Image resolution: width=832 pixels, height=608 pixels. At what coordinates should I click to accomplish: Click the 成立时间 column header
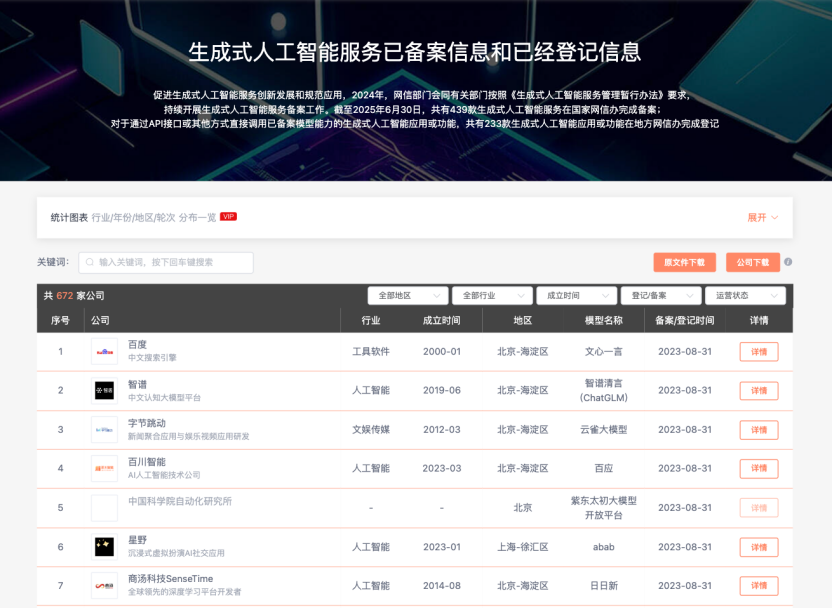441,320
